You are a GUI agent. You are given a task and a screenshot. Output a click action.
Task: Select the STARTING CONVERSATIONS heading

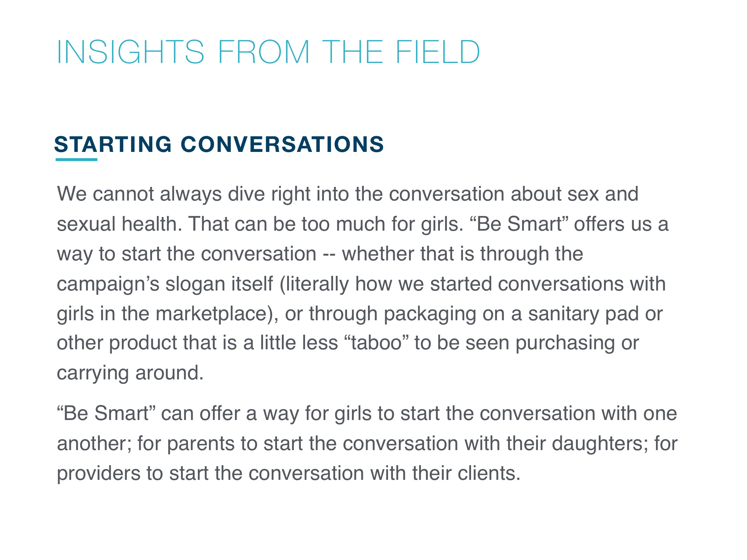coord(219,144)
